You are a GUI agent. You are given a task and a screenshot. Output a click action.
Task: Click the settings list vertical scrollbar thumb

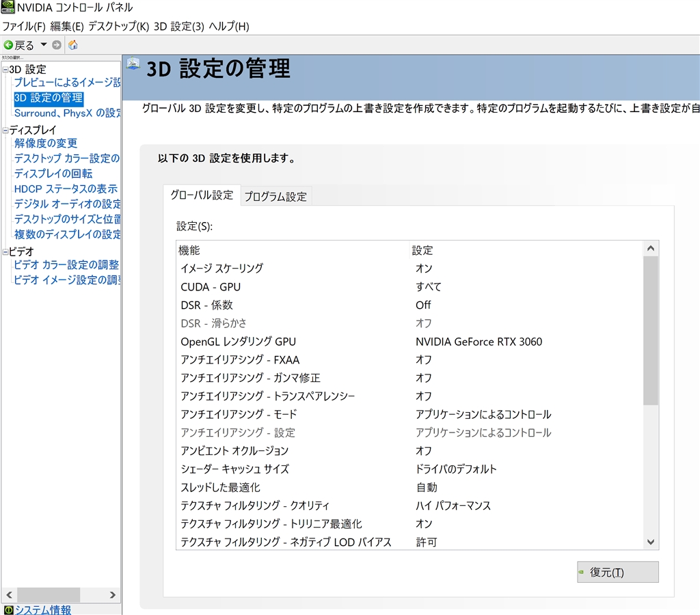pos(651,331)
